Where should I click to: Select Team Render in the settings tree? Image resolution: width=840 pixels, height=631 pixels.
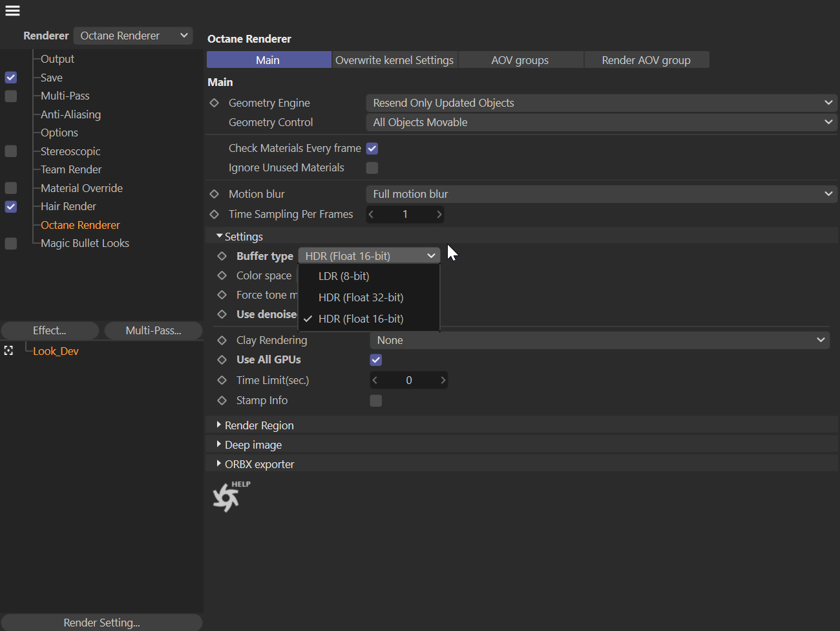[71, 169]
